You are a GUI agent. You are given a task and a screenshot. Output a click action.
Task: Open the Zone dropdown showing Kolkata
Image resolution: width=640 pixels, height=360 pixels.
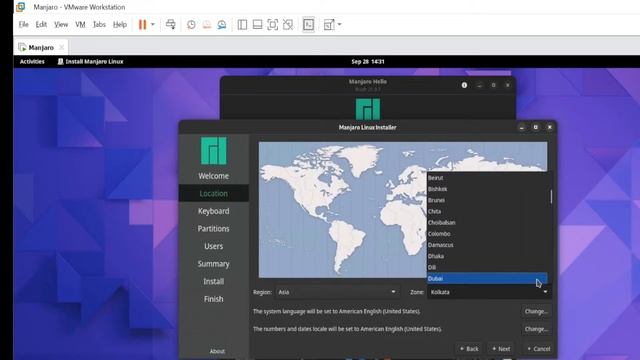(489, 292)
